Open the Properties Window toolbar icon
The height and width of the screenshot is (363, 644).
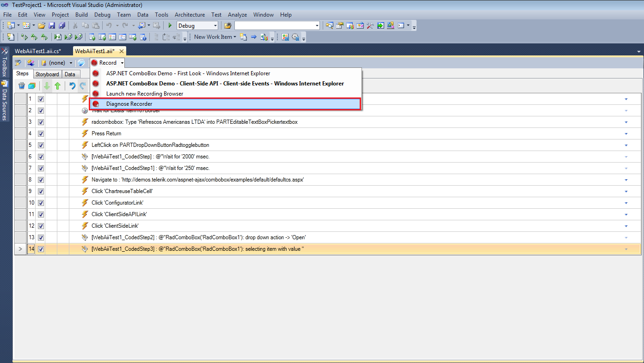click(x=340, y=25)
